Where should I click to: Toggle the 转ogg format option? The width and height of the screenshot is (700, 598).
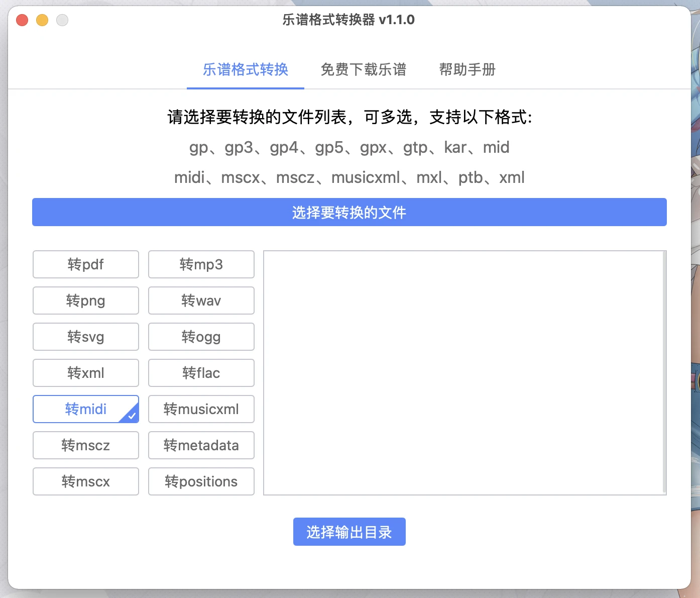click(x=201, y=337)
